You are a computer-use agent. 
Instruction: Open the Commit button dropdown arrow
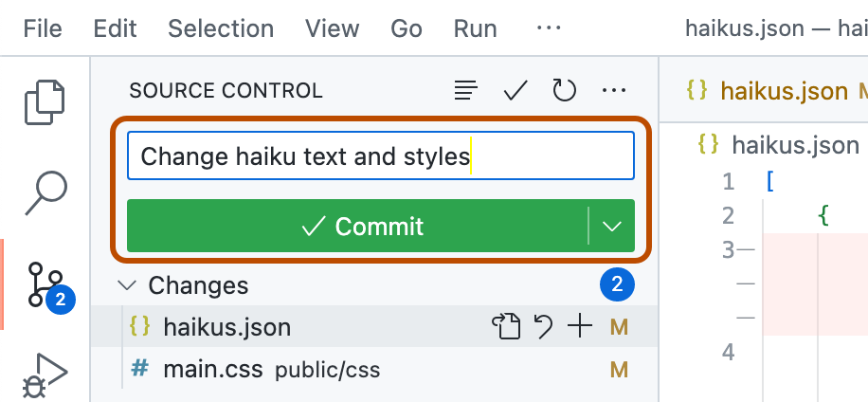pyautogui.click(x=612, y=227)
